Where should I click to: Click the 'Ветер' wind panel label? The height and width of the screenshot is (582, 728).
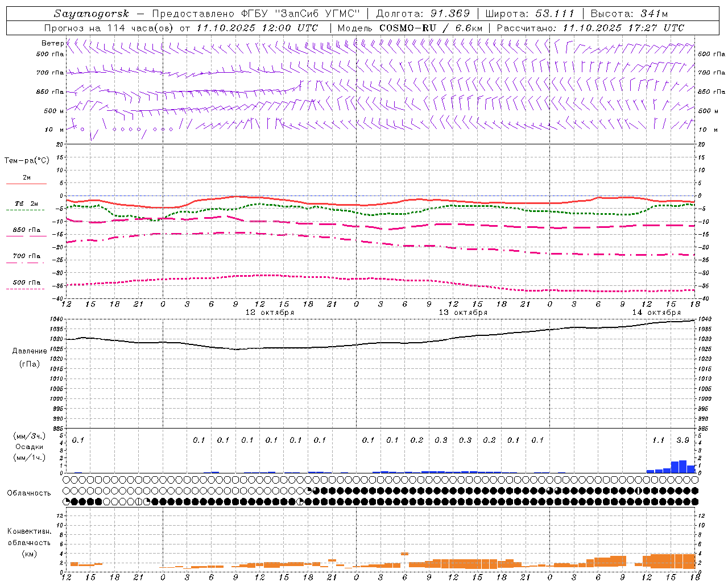[53, 43]
